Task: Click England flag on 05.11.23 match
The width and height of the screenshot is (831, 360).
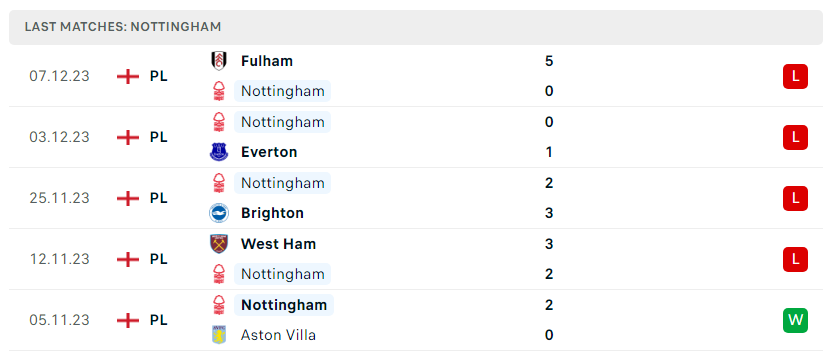Action: click(128, 320)
